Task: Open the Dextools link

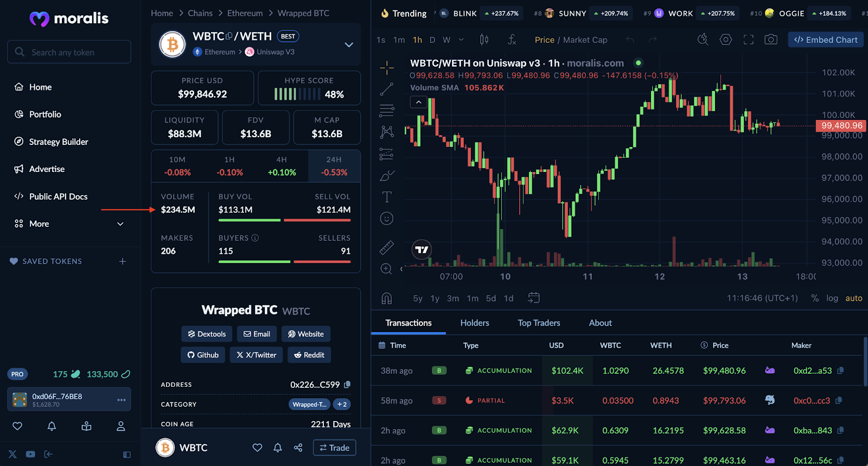Action: (207, 334)
